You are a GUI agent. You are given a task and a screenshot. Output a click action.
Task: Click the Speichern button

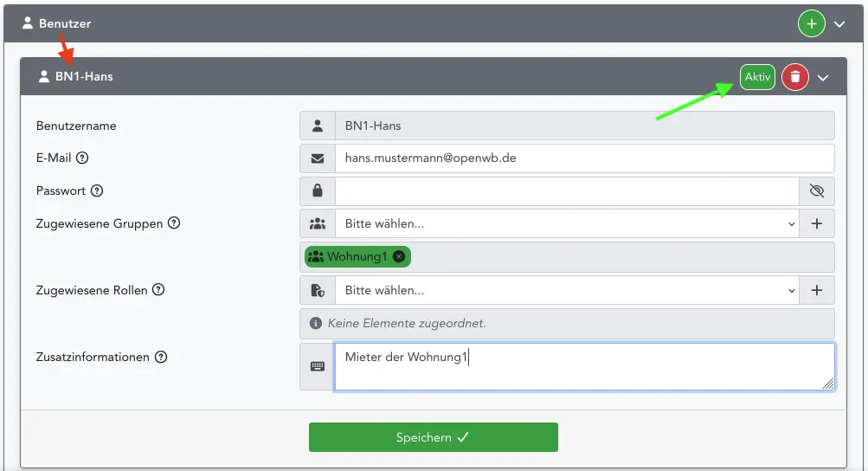[433, 437]
